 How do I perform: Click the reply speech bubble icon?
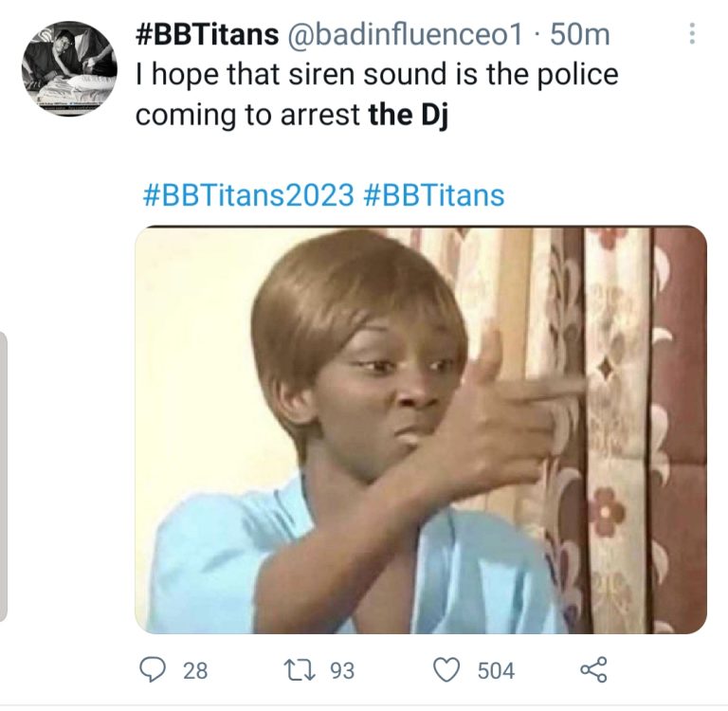click(153, 670)
